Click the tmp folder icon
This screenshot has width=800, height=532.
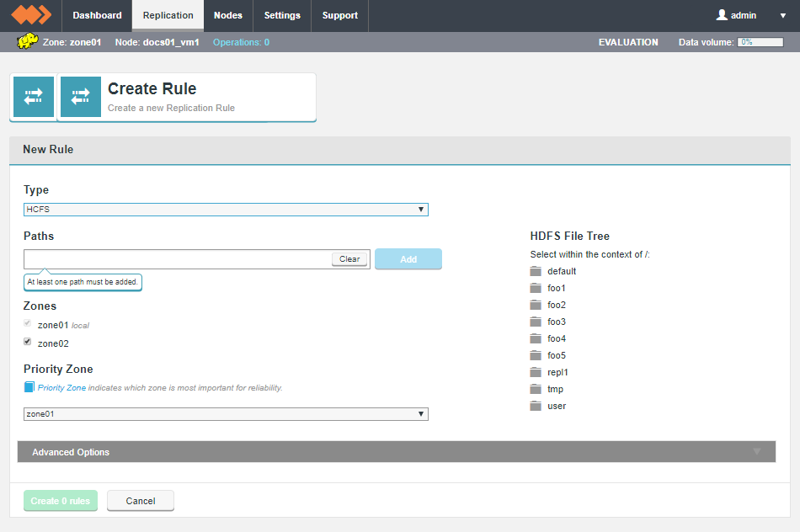coord(536,389)
